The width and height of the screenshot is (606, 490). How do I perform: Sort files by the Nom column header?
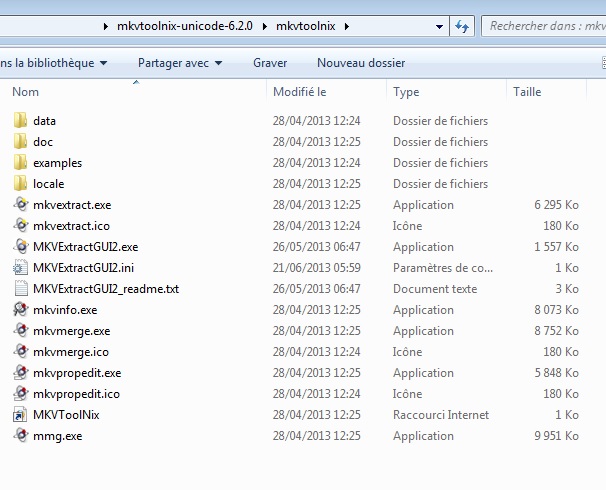26,92
